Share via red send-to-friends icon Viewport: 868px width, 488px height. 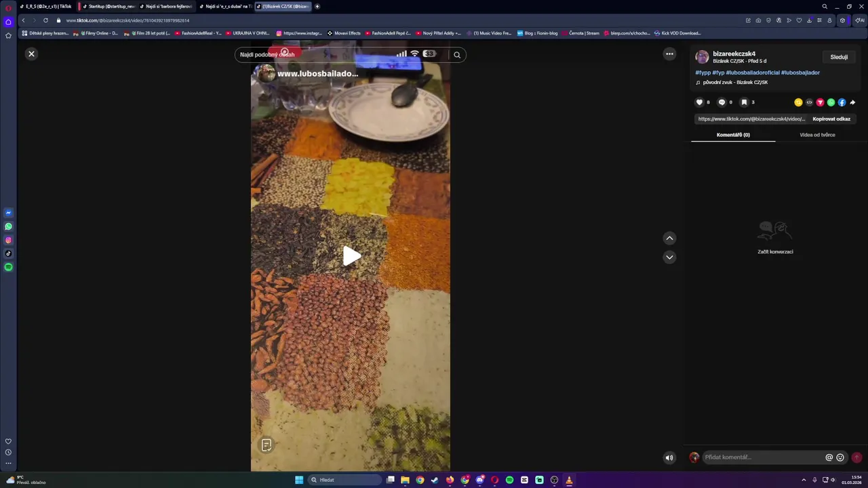[820, 102]
